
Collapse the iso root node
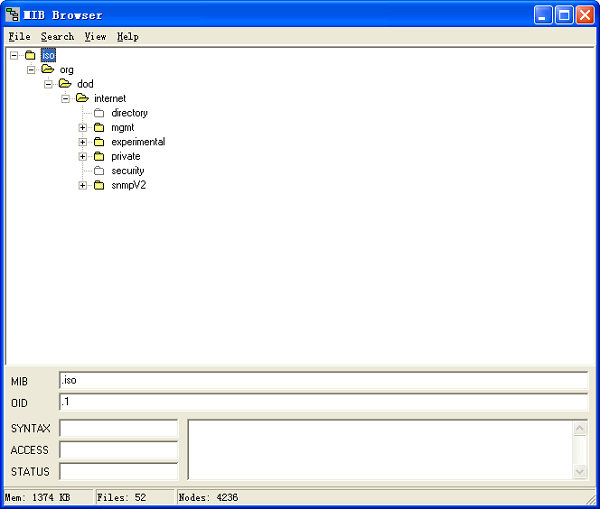tap(14, 55)
